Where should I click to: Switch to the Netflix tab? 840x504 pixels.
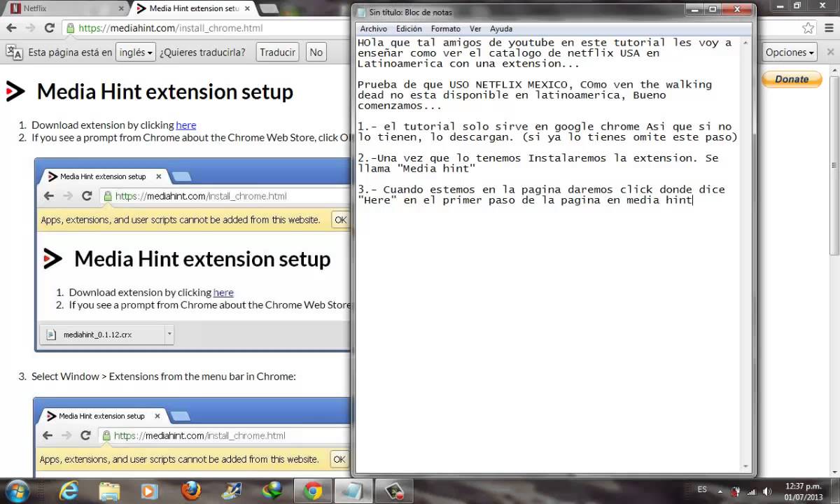(x=63, y=8)
